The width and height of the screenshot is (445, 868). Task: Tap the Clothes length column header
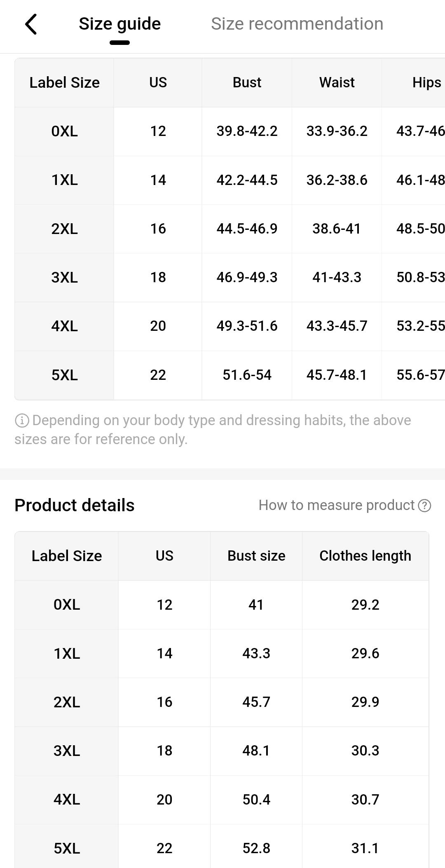pos(365,556)
